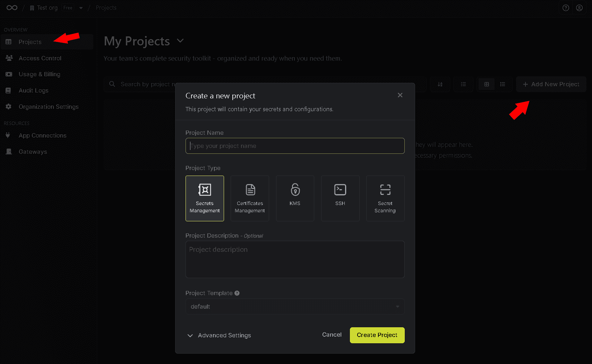Screen dimensions: 592x364
Task: Switch to grid view icon
Action: pos(487,84)
